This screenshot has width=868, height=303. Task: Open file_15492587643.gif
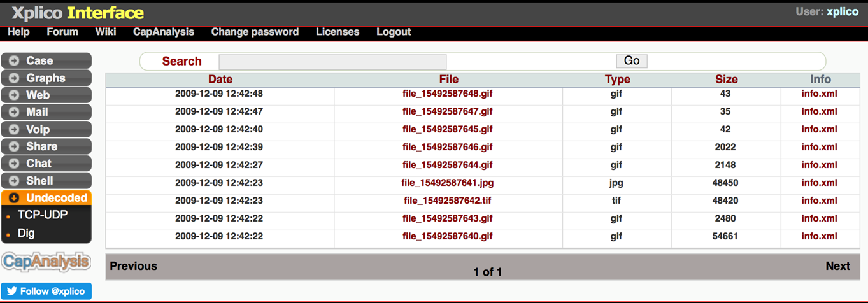point(448,218)
